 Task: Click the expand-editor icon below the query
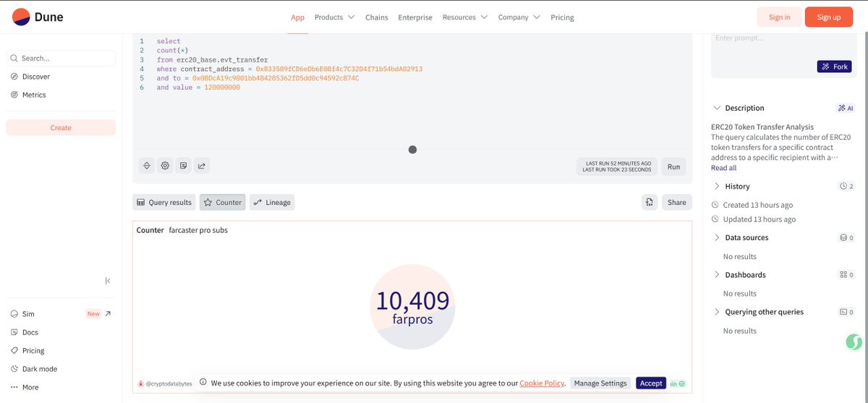coord(147,166)
